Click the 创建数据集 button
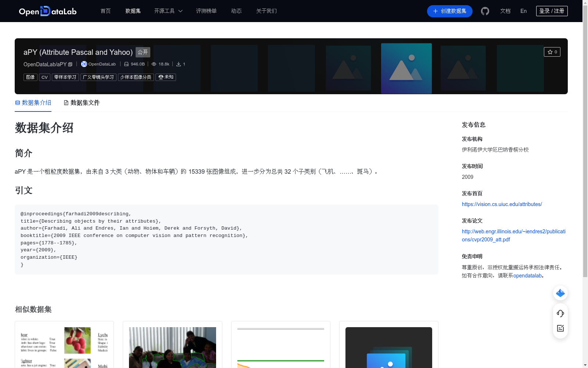Screen dimensions: 588x368 pos(450,11)
